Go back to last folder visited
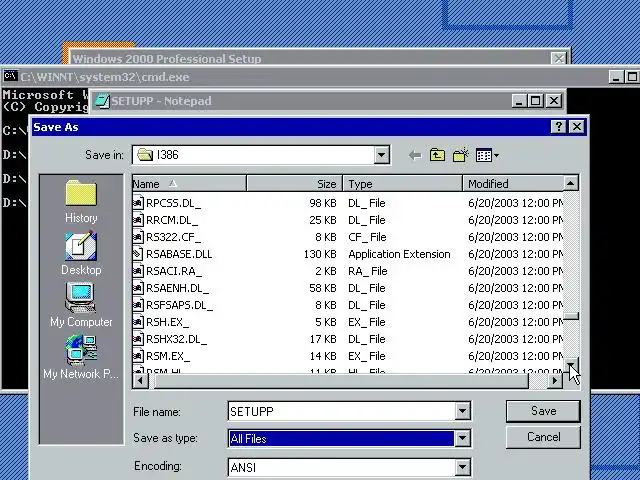Image resolution: width=640 pixels, height=480 pixels. (x=415, y=155)
